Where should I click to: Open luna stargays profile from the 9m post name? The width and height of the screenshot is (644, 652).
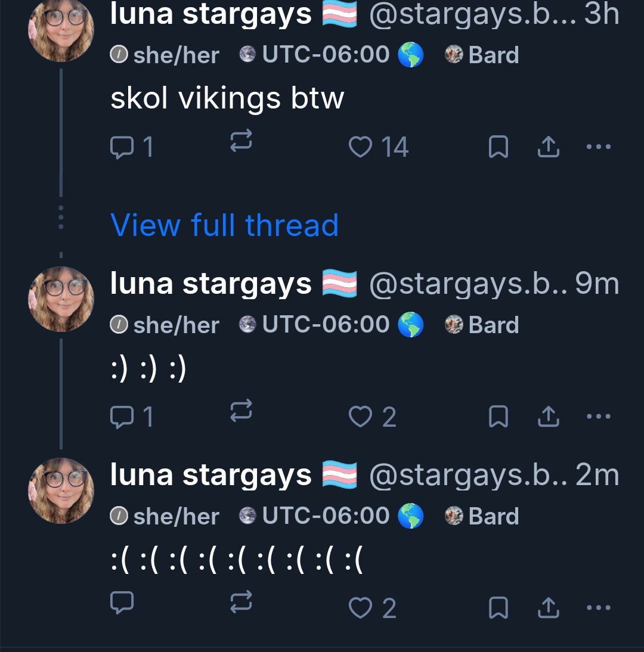pyautogui.click(x=210, y=284)
